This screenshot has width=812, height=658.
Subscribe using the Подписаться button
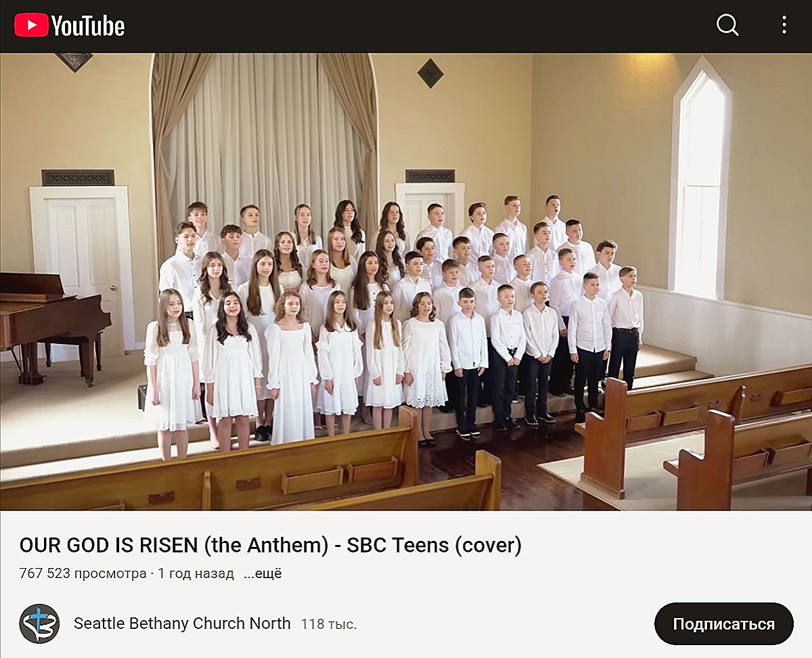[724, 623]
